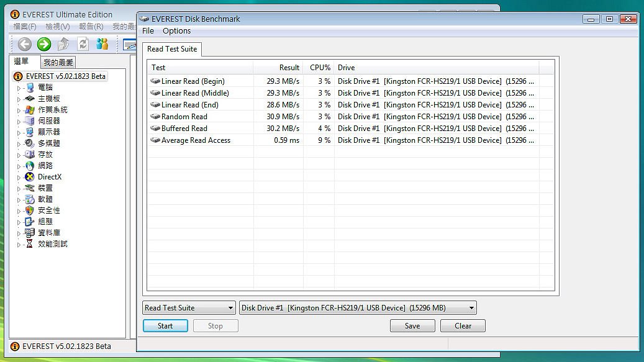
Task: Click the EVEREST v5.02.1823 Beta root node icon
Action: pyautogui.click(x=18, y=76)
